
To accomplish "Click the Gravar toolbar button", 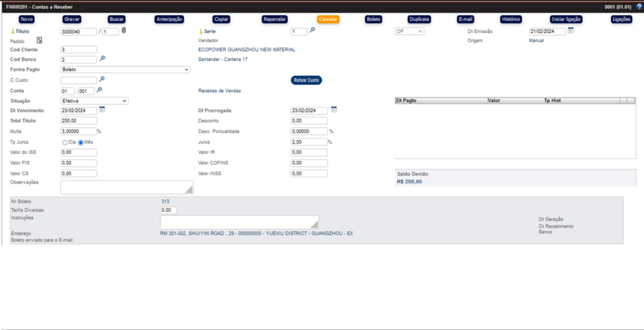I will point(72,19).
